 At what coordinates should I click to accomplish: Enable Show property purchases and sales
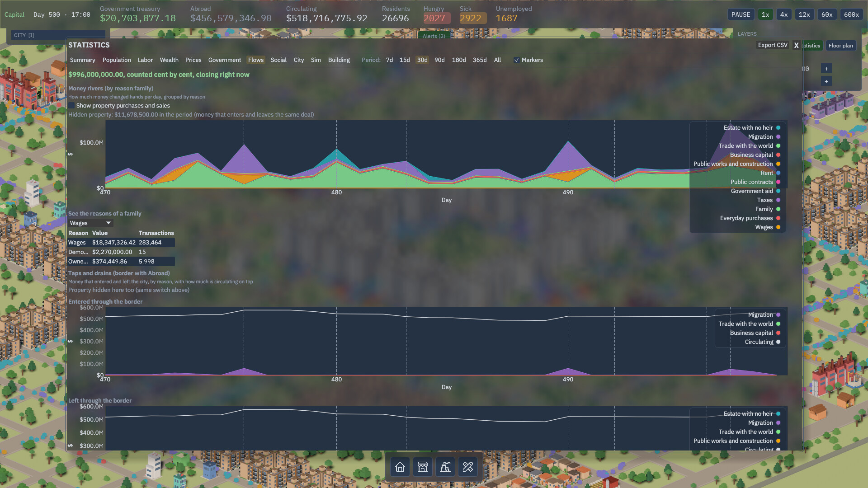[71, 106]
